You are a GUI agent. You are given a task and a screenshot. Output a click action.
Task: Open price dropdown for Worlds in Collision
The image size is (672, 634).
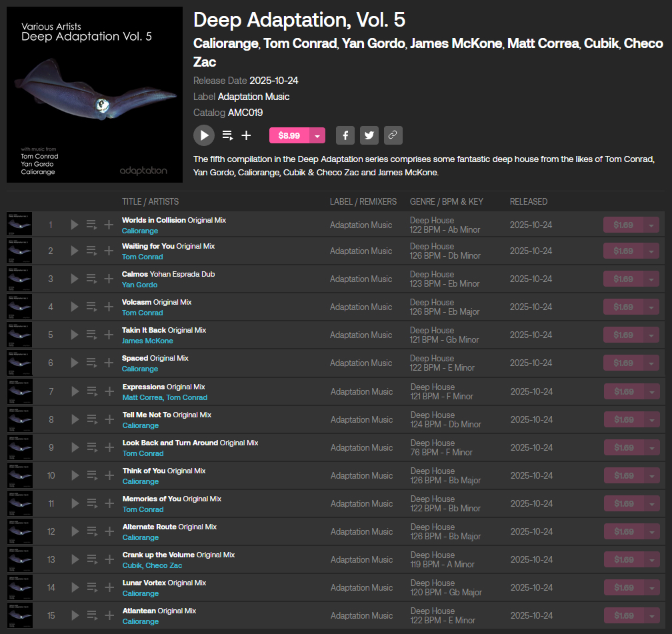pyautogui.click(x=651, y=225)
